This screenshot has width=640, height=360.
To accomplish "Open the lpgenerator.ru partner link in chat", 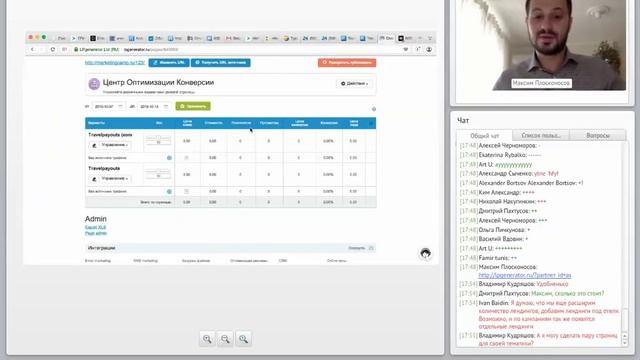I will (525, 276).
